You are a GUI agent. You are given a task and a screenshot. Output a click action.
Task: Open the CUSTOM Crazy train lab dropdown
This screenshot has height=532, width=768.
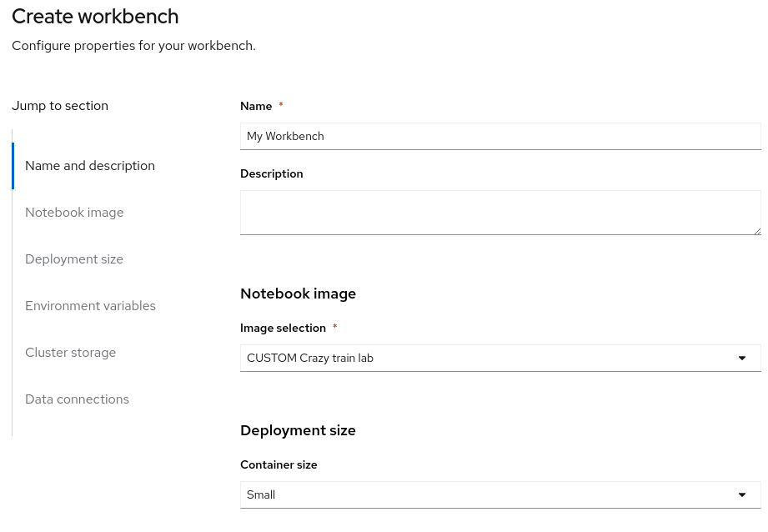tap(499, 359)
